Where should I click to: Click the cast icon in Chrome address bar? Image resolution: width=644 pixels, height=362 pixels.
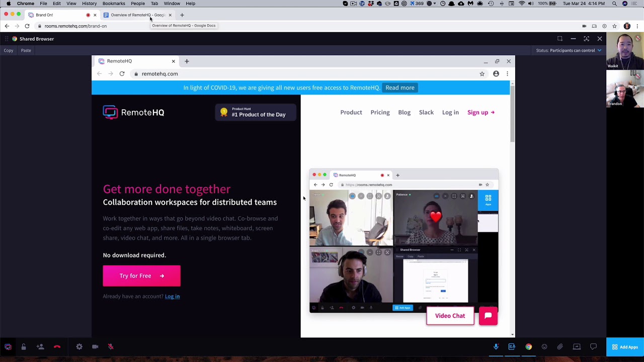click(x=594, y=26)
